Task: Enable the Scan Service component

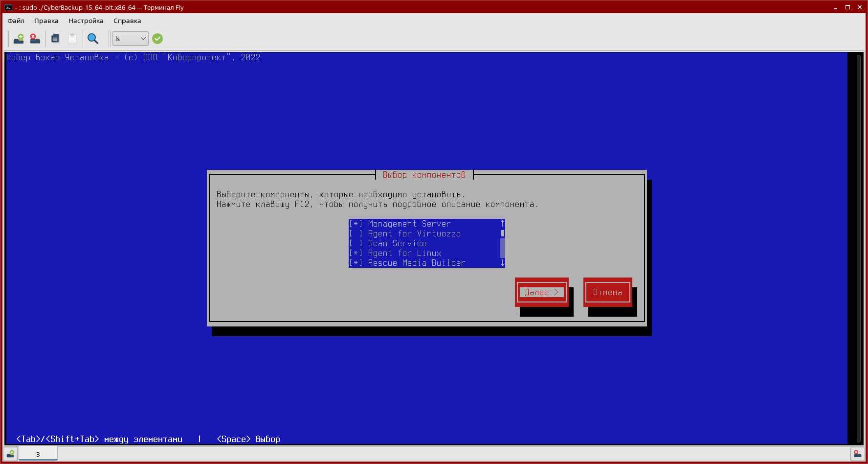Action: pyautogui.click(x=356, y=243)
